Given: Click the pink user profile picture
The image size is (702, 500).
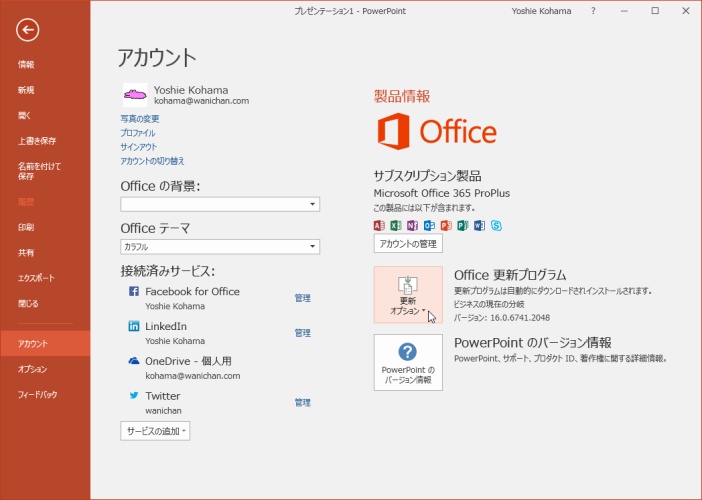Looking at the screenshot, I should point(135,94).
